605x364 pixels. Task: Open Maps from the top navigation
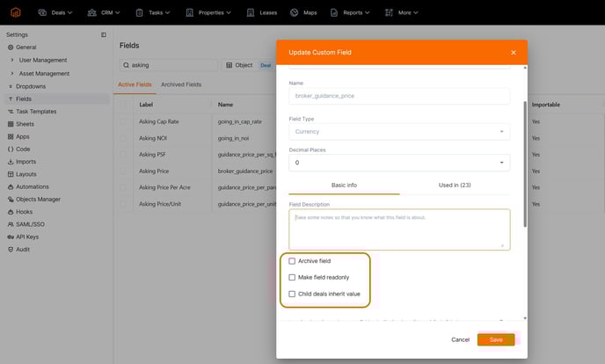click(x=294, y=13)
